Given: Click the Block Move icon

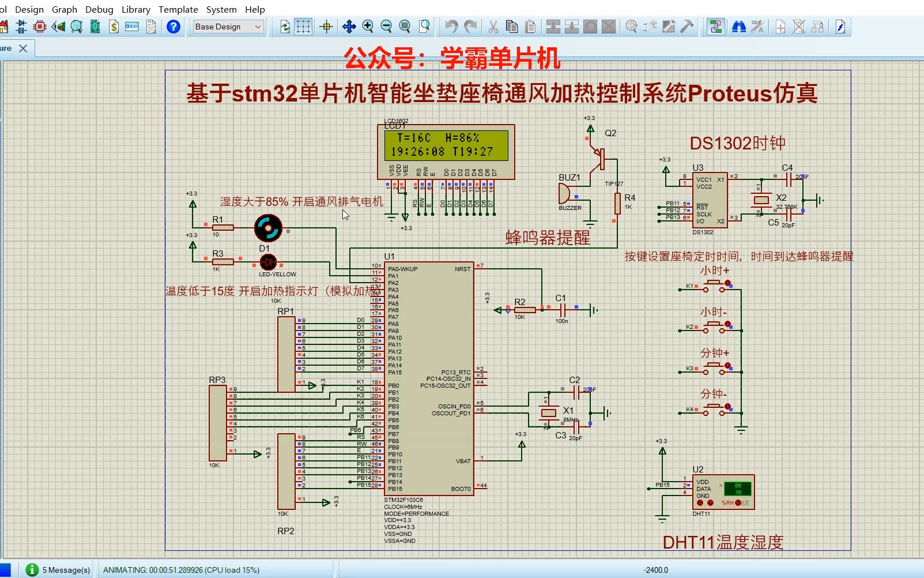Looking at the screenshot, I should 571,27.
